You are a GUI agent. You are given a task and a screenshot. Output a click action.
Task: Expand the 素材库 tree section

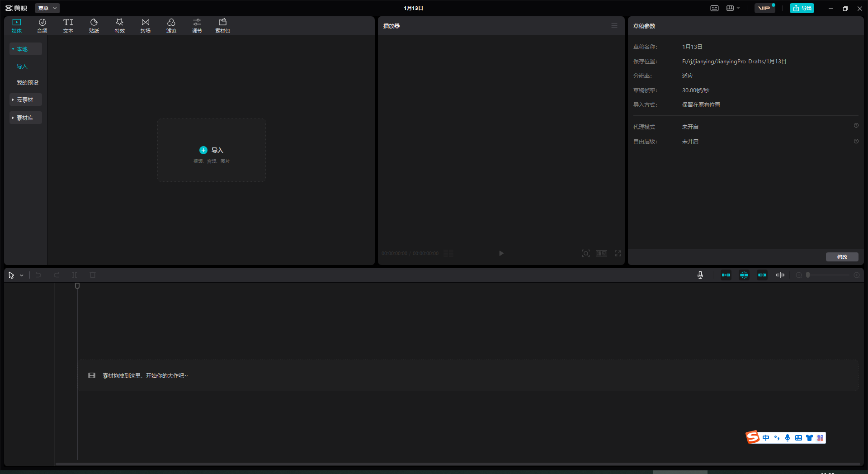point(25,118)
